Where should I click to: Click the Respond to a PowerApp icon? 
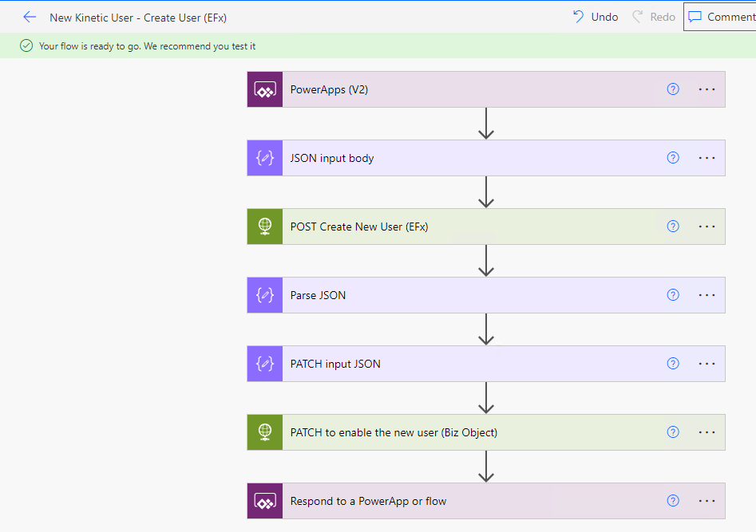pyautogui.click(x=265, y=501)
